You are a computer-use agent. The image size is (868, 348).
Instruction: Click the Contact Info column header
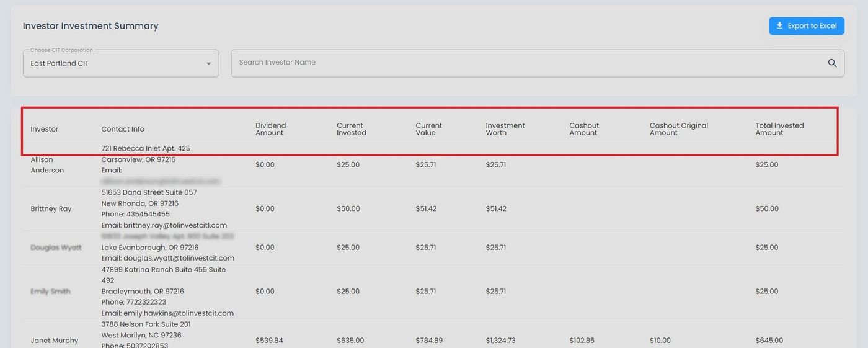click(123, 129)
